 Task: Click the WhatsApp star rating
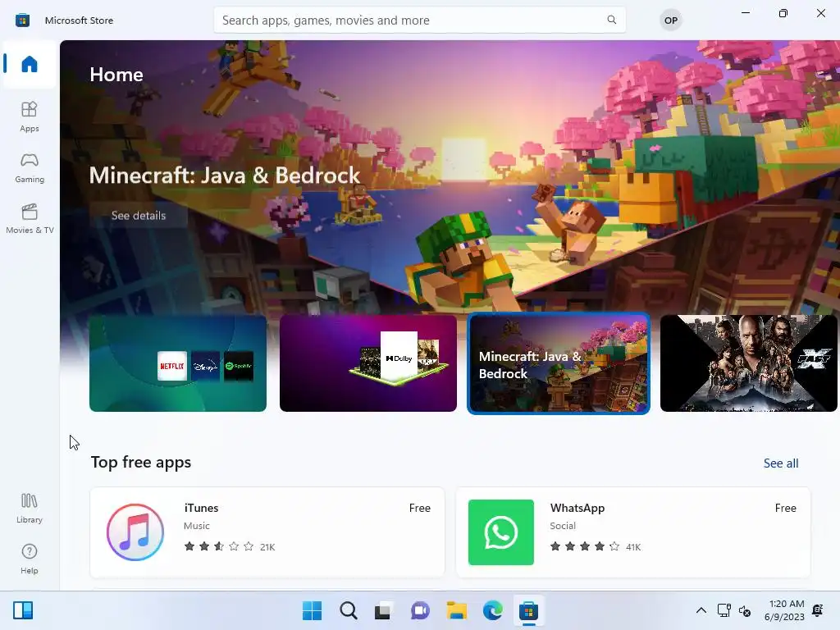coord(584,546)
